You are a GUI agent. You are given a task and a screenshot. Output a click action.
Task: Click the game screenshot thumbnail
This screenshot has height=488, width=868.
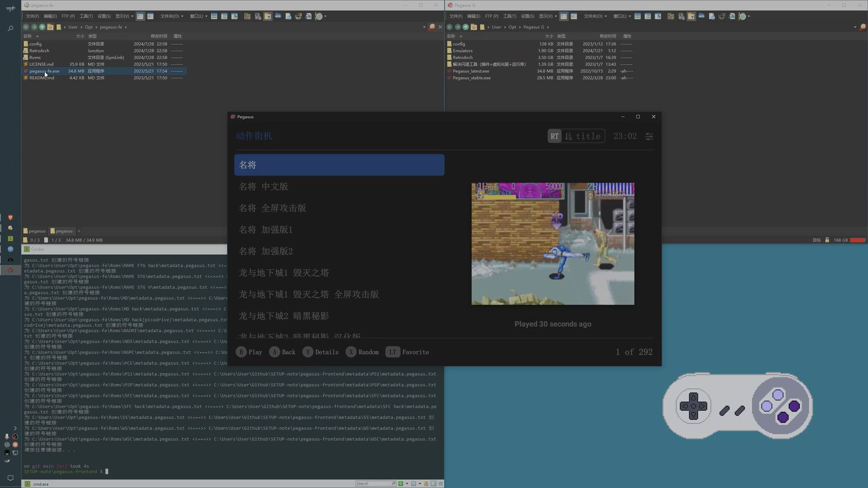[552, 244]
